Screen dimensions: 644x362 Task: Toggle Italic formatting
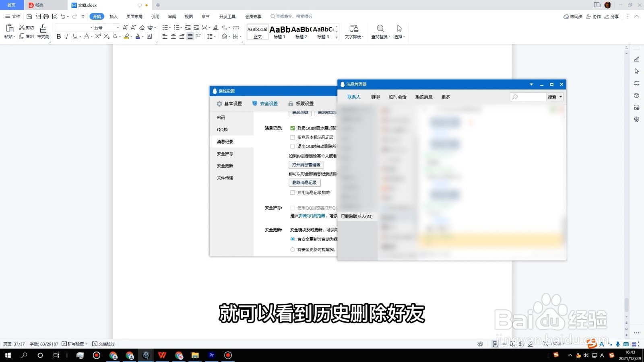pyautogui.click(x=67, y=36)
